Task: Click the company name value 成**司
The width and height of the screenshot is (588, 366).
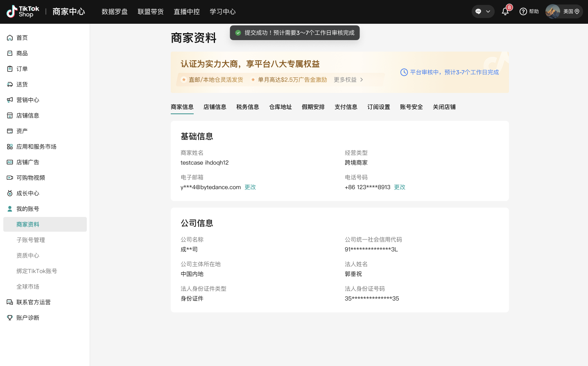Action: click(189, 249)
